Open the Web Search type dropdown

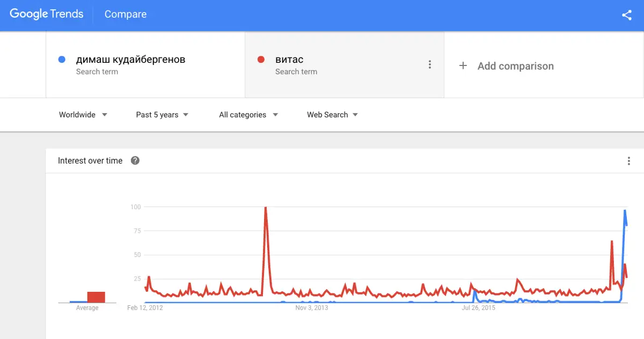pyautogui.click(x=333, y=115)
